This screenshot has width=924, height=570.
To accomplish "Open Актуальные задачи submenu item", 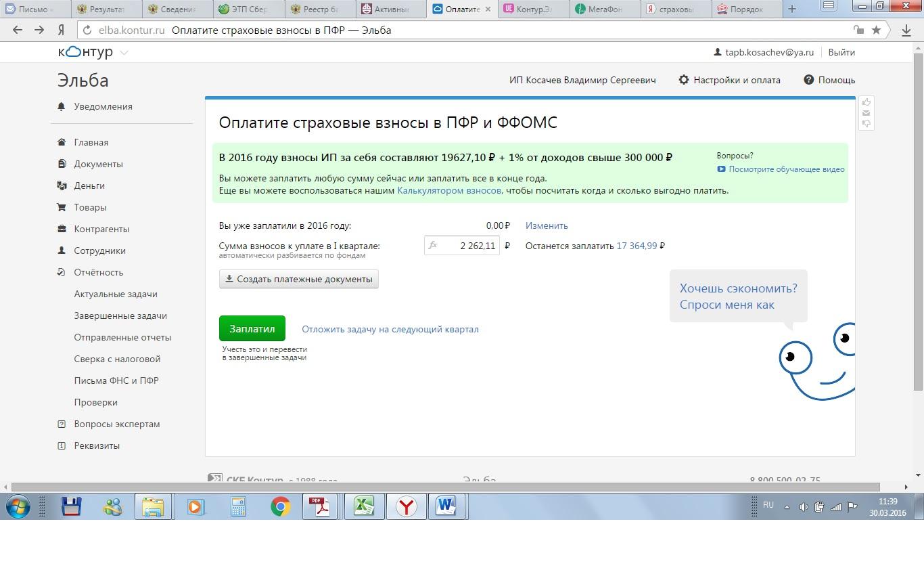I will click(x=116, y=294).
